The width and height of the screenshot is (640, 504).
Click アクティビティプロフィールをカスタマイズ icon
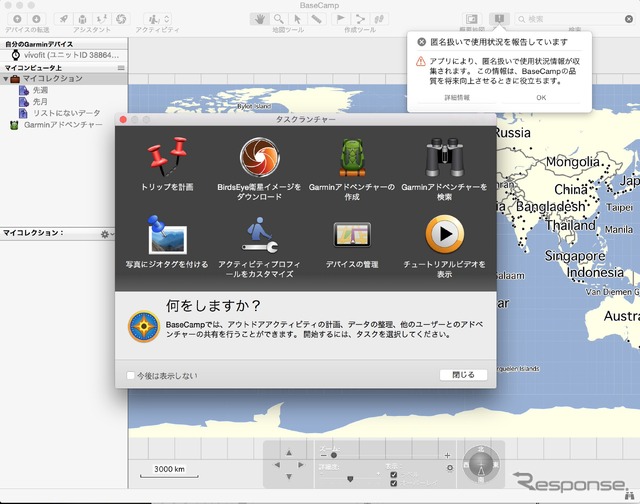point(259,235)
